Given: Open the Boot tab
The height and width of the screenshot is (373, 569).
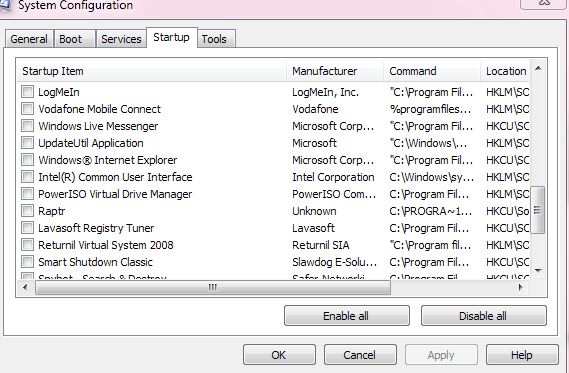Looking at the screenshot, I should click(74, 39).
